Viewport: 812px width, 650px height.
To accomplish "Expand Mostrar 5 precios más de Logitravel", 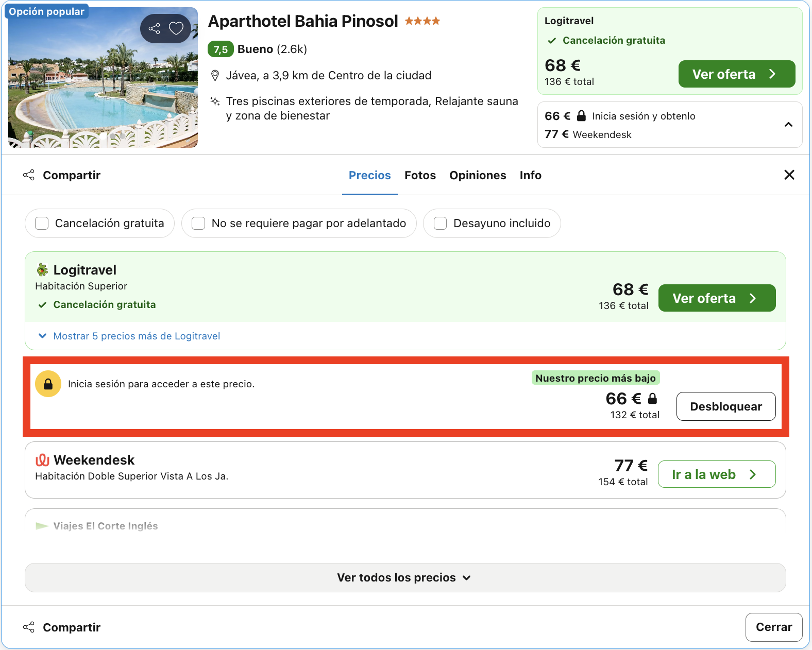I will (x=130, y=336).
